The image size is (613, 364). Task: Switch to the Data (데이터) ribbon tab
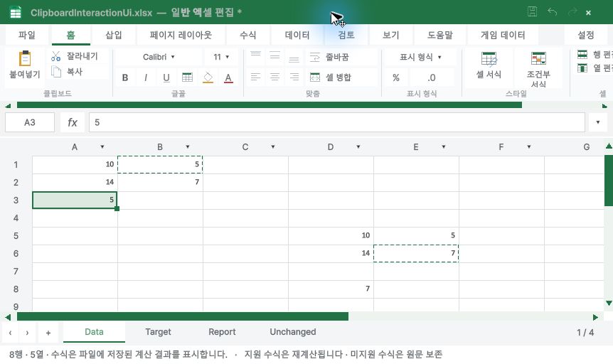click(297, 35)
